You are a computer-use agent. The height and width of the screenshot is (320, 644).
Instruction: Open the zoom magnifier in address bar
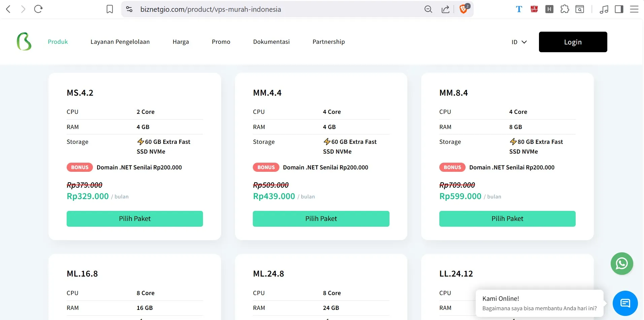pyautogui.click(x=428, y=9)
